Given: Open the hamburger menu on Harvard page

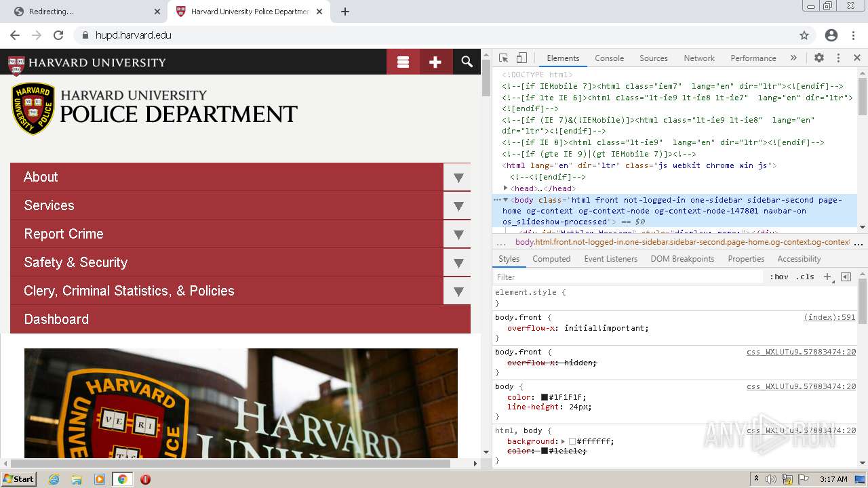Looking at the screenshot, I should tap(403, 62).
